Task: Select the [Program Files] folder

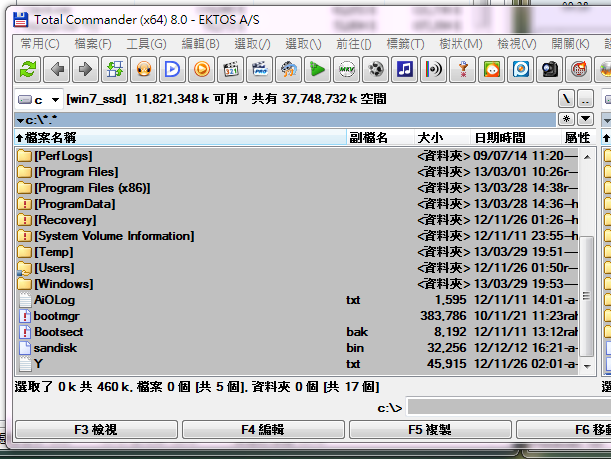Action: tap(297, 172)
